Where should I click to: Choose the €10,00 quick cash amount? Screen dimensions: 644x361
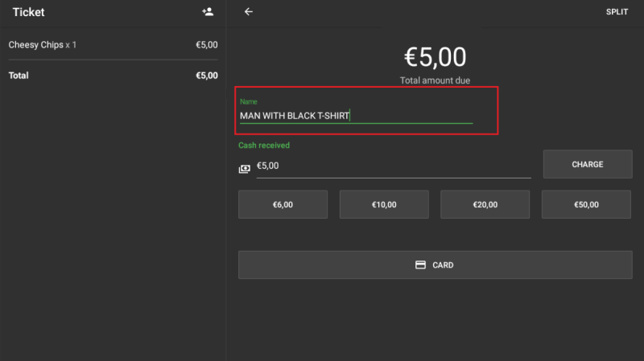[384, 204]
